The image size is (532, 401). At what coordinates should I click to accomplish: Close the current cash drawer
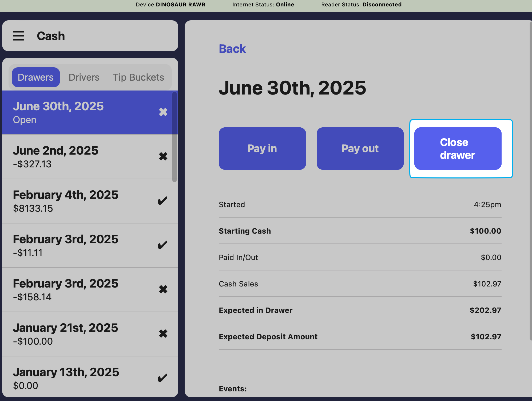(x=458, y=148)
